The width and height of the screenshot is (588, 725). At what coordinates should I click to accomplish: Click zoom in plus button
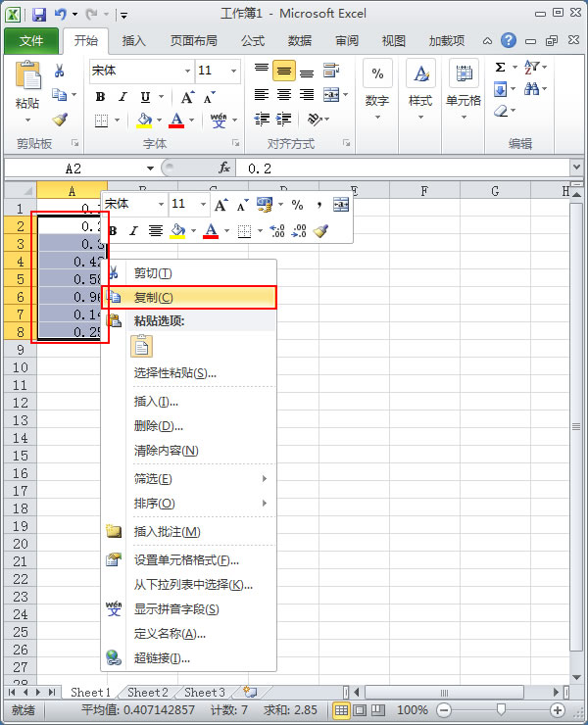558,709
